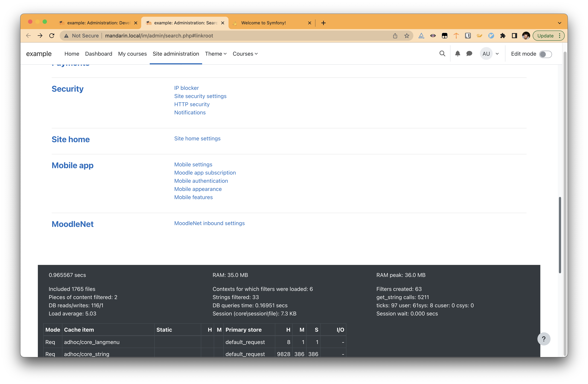Open Moodle app subscription link

point(205,173)
